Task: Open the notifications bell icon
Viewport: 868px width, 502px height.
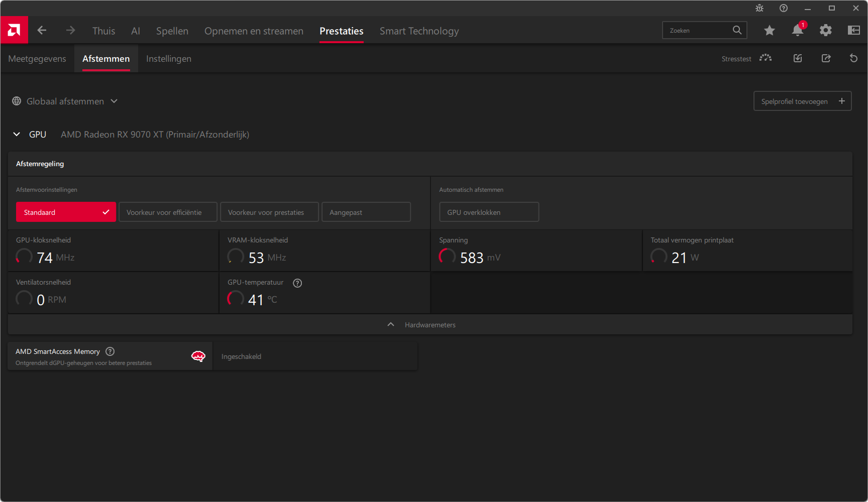Action: [797, 31]
